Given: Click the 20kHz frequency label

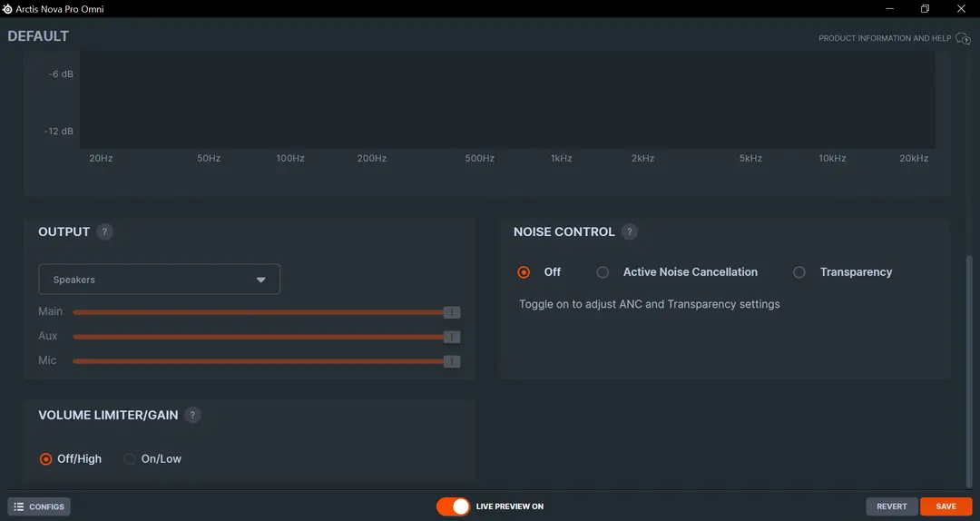Looking at the screenshot, I should tap(914, 158).
